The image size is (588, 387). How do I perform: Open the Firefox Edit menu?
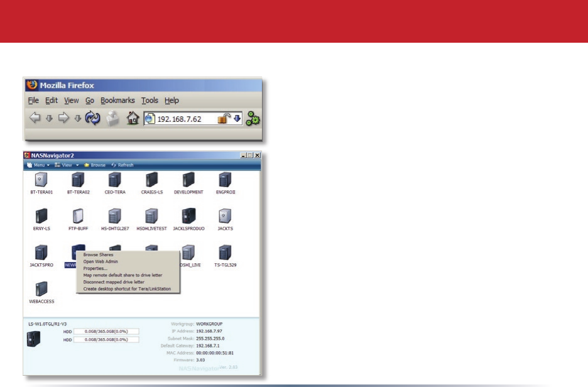click(52, 101)
